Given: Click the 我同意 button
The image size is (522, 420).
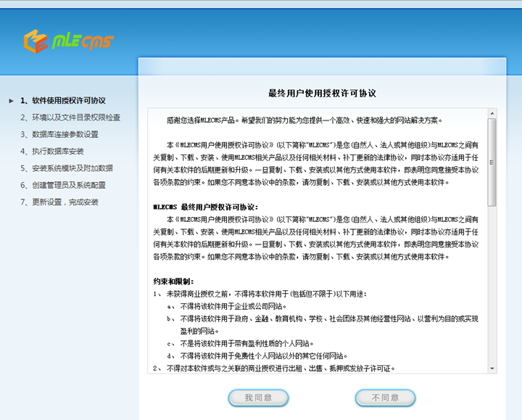Looking at the screenshot, I should [258, 398].
